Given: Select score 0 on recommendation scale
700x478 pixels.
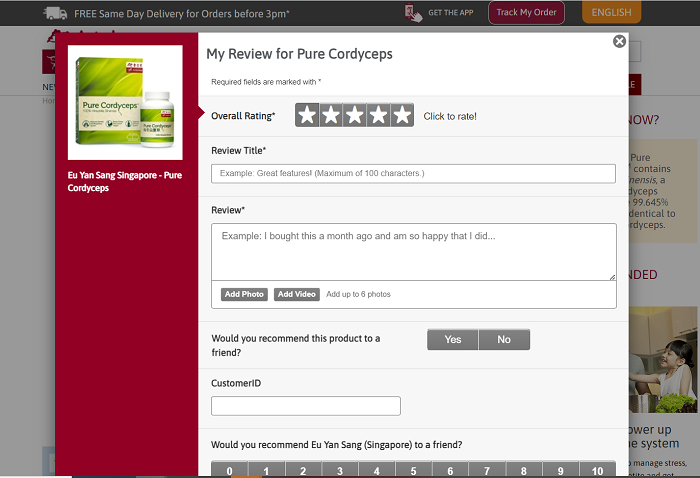Looking at the screenshot, I should click(x=229, y=470).
